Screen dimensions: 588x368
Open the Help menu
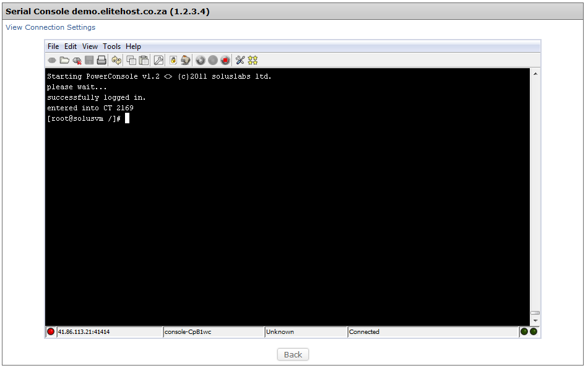(133, 46)
